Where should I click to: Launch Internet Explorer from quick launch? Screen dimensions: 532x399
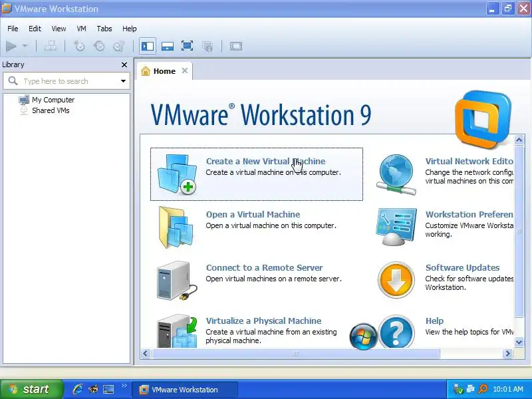pos(78,389)
